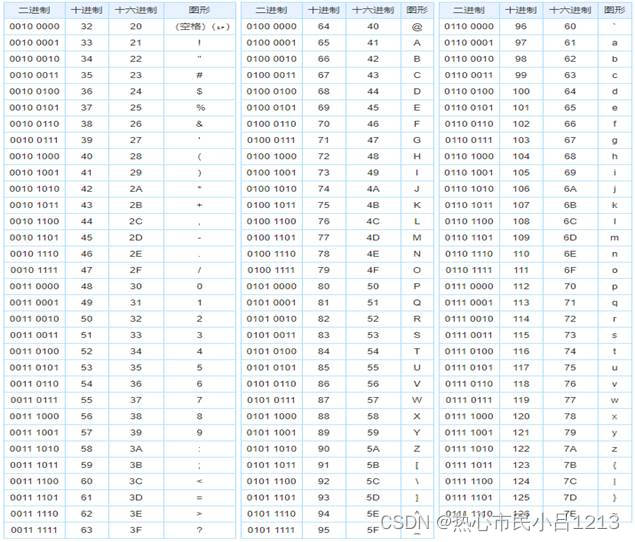Click the uppercase W character cell
Viewport: 635px width, 542px height.
417,400
